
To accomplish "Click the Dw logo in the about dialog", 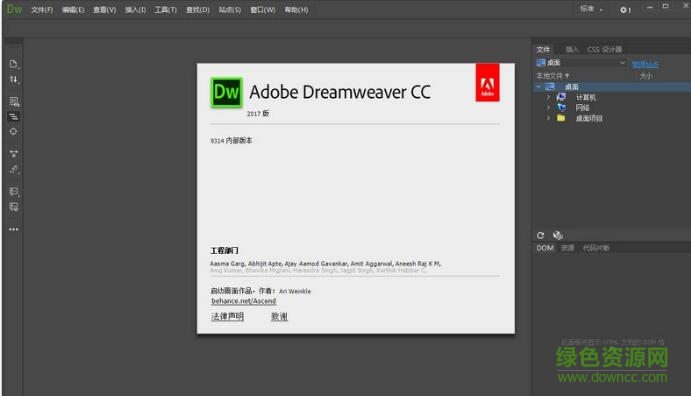I will (227, 93).
